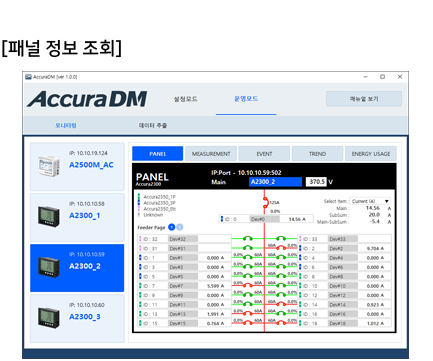Click the Dev#7 feeder breaker symbol
The height and width of the screenshot is (361, 433).
coord(247,285)
